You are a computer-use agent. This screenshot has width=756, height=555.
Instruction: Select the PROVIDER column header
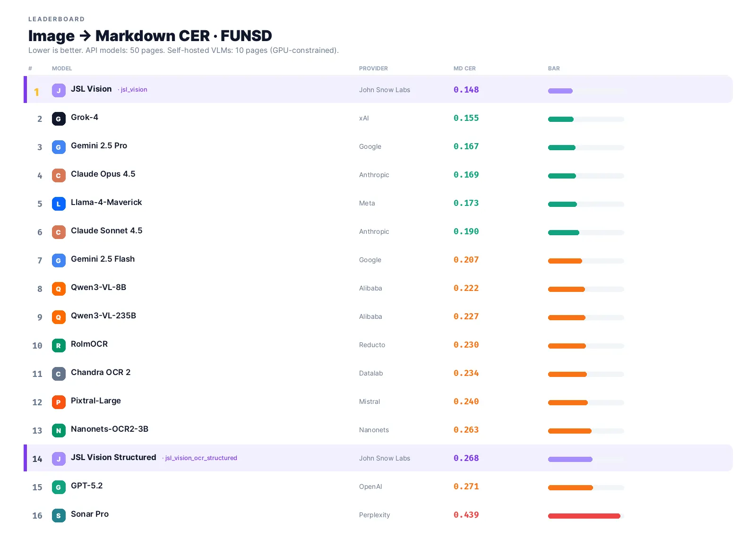pyautogui.click(x=373, y=68)
